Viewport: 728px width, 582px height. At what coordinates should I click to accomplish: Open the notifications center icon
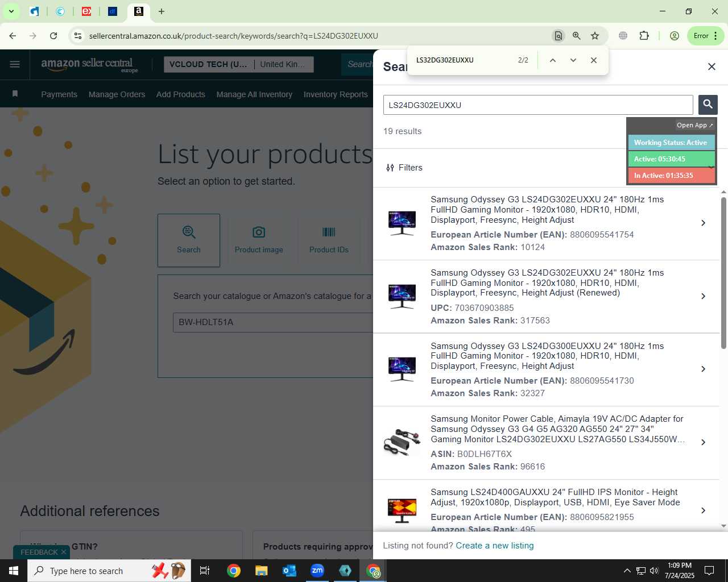click(x=709, y=571)
